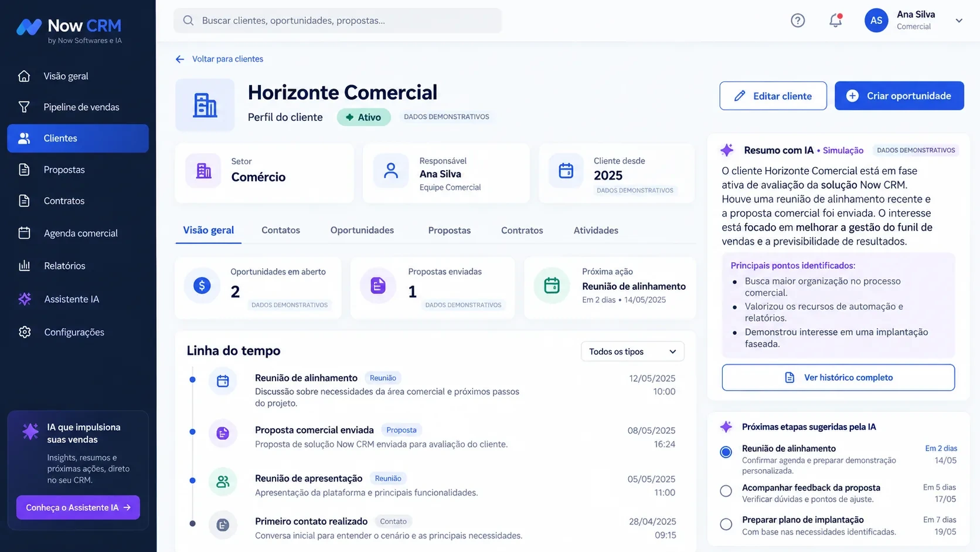Image resolution: width=980 pixels, height=552 pixels.
Task: Click the Cliente desde calendar icon
Action: [566, 171]
